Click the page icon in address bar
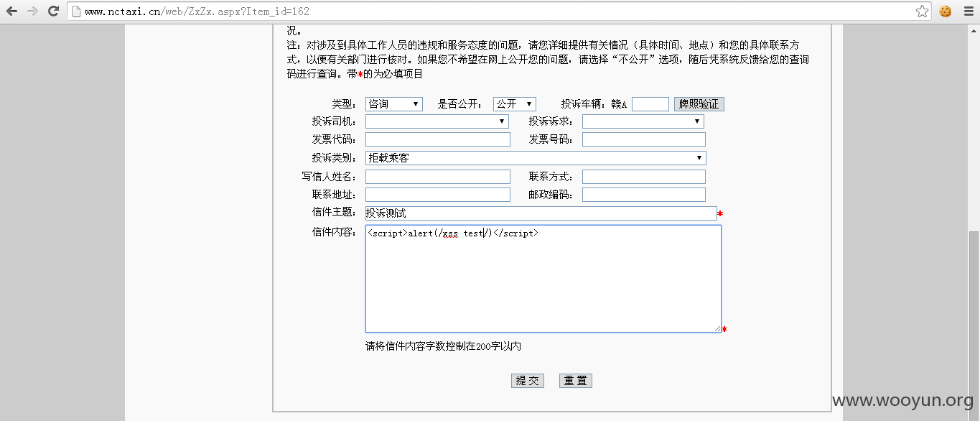The image size is (980, 421). tap(77, 11)
